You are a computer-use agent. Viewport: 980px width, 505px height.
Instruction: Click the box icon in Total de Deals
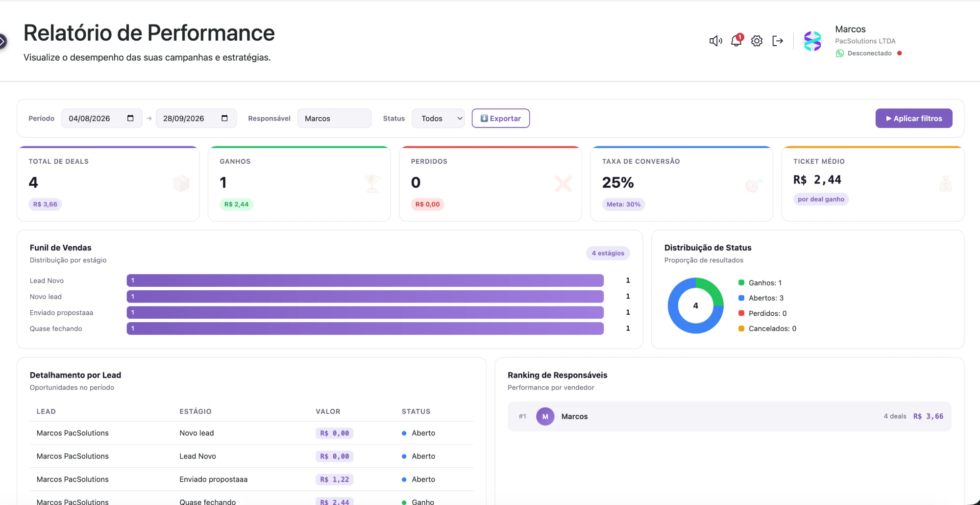click(181, 183)
